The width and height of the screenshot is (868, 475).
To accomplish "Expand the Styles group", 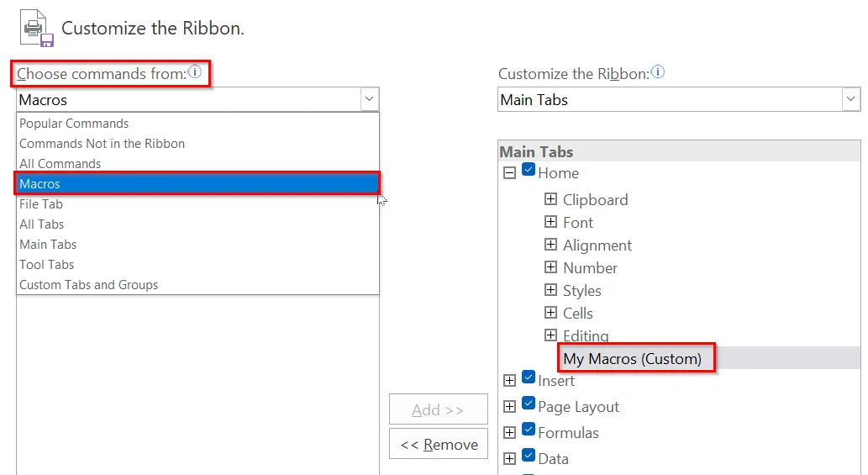I will click(550, 289).
